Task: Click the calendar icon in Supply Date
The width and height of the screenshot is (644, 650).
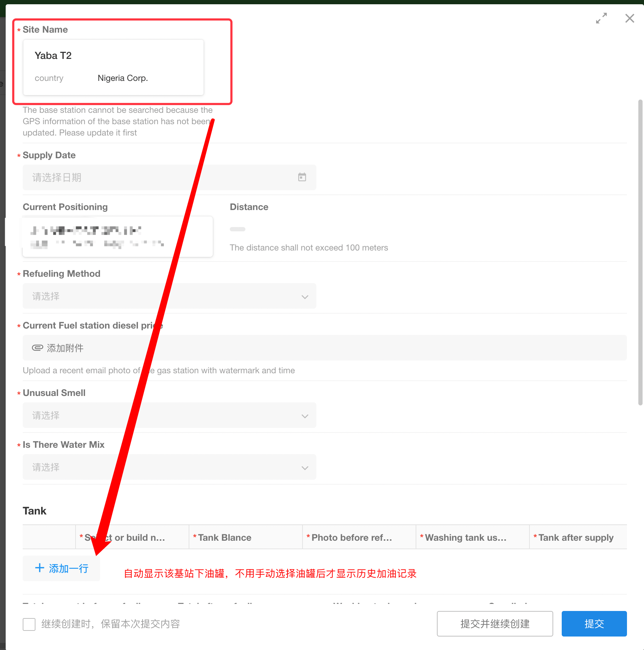Action: point(302,177)
